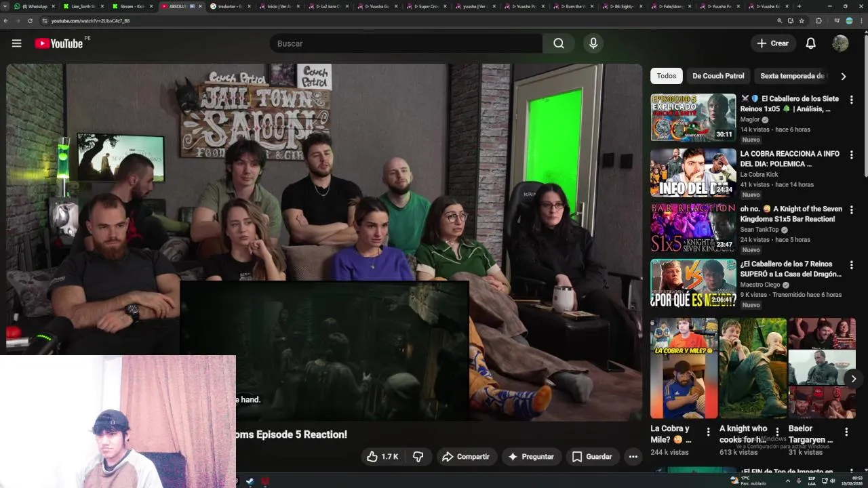This screenshot has height=488, width=868.
Task: Share the video with Compartir
Action: coord(466,457)
